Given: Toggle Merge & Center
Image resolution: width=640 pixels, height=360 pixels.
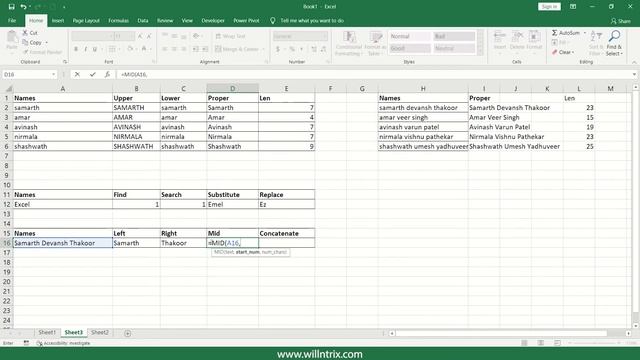Looking at the screenshot, I should pos(237,49).
